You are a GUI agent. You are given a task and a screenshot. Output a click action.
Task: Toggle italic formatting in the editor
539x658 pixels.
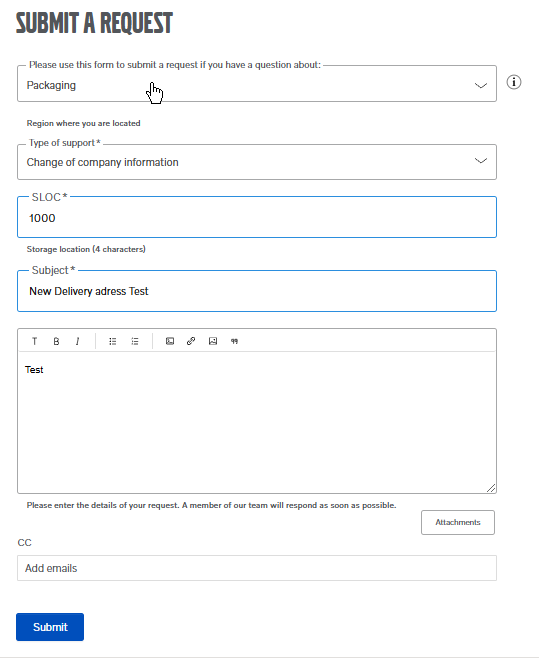[78, 341]
